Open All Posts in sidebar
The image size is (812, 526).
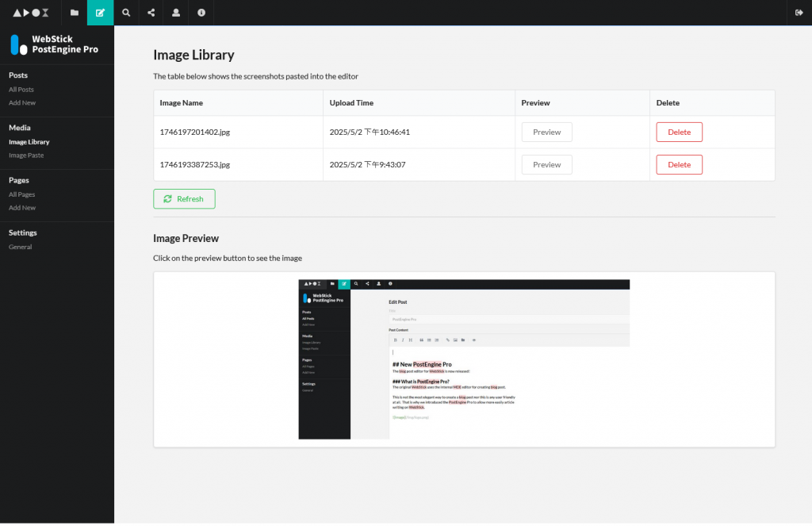click(x=21, y=90)
